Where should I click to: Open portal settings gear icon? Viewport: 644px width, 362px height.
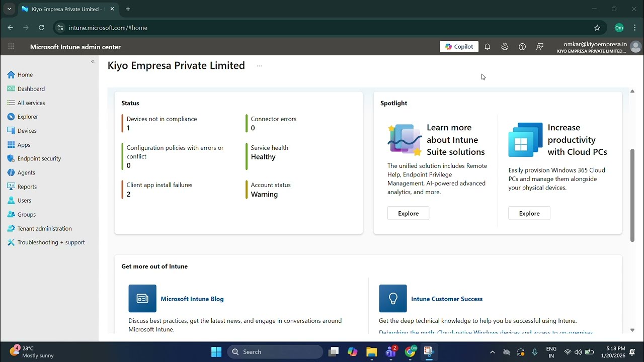coord(505,47)
